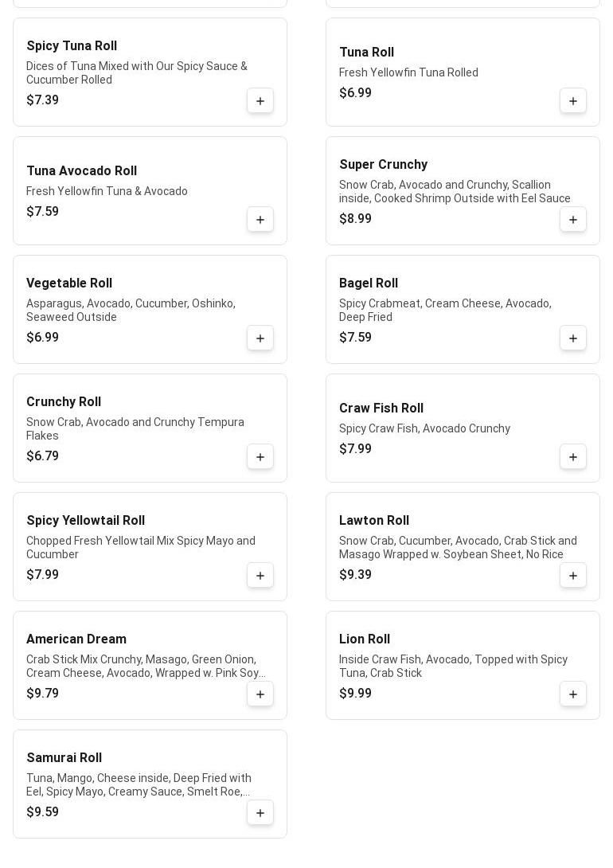The image size is (613, 868).
Task: Tap plus icon for Crunchy Roll
Action: point(260,457)
